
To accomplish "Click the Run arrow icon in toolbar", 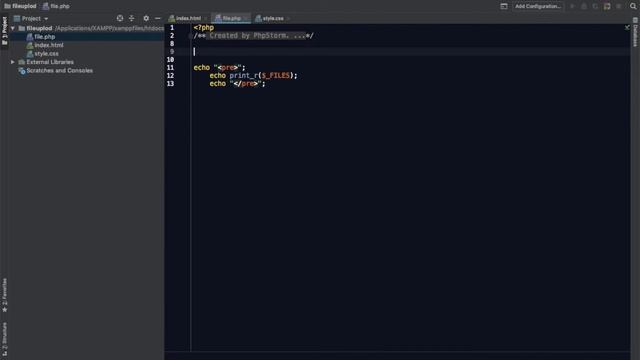I will (572, 6).
